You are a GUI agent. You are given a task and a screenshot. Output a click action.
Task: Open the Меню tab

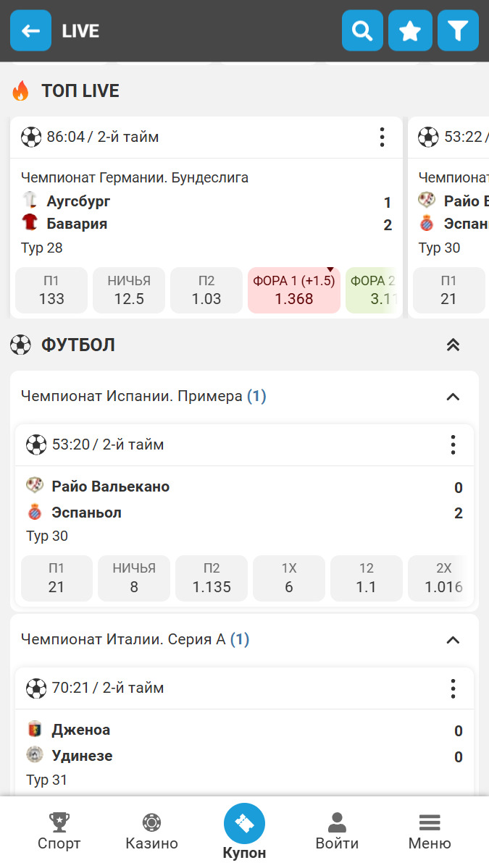[x=430, y=831]
